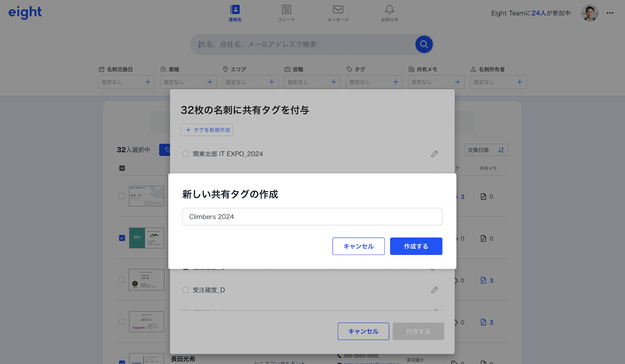
Task: Click the three-dot more options menu
Action: pyautogui.click(x=610, y=13)
